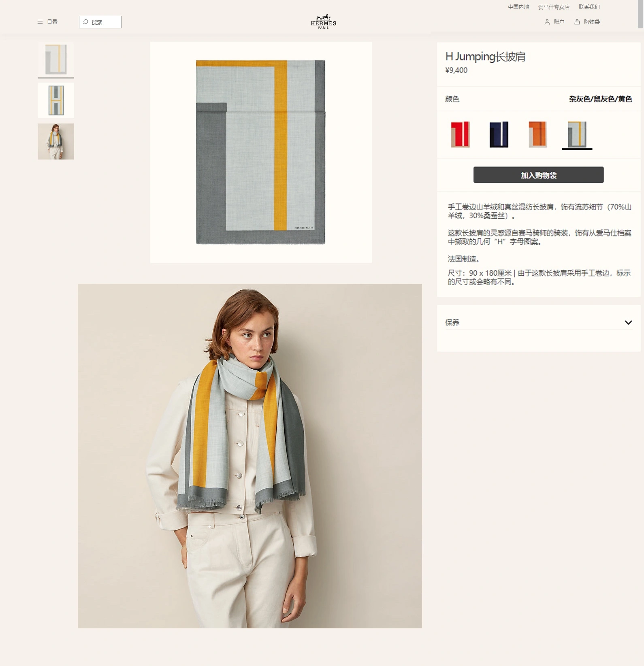Click the Hermès Paris logo
Image resolution: width=644 pixels, height=666 pixels.
point(323,21)
